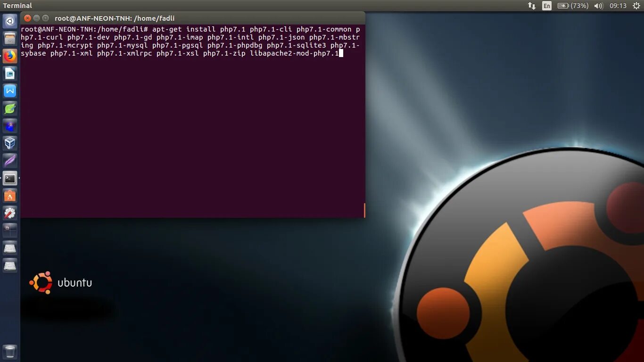The image size is (644, 362).
Task: Open the Trash in launcher
Action: coord(10,352)
